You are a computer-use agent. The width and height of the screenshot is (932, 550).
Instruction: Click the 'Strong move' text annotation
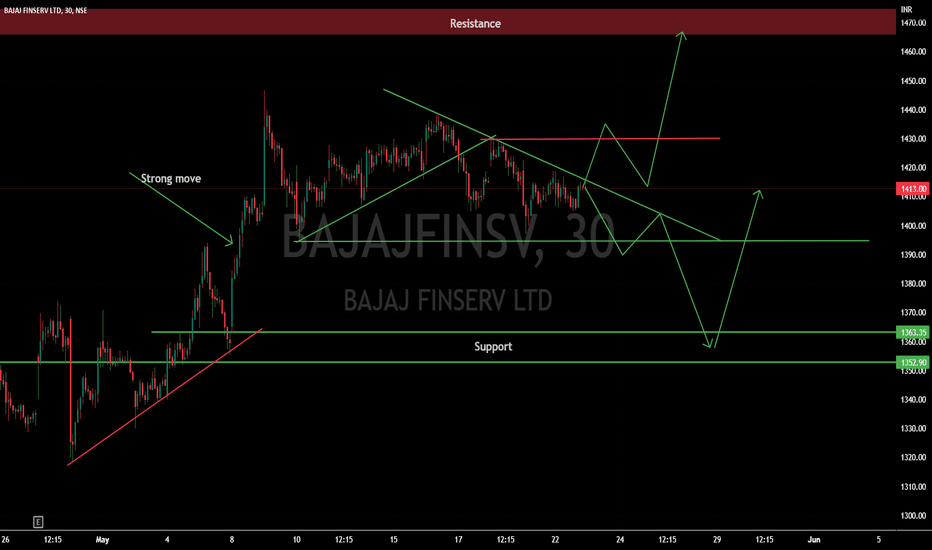point(171,178)
